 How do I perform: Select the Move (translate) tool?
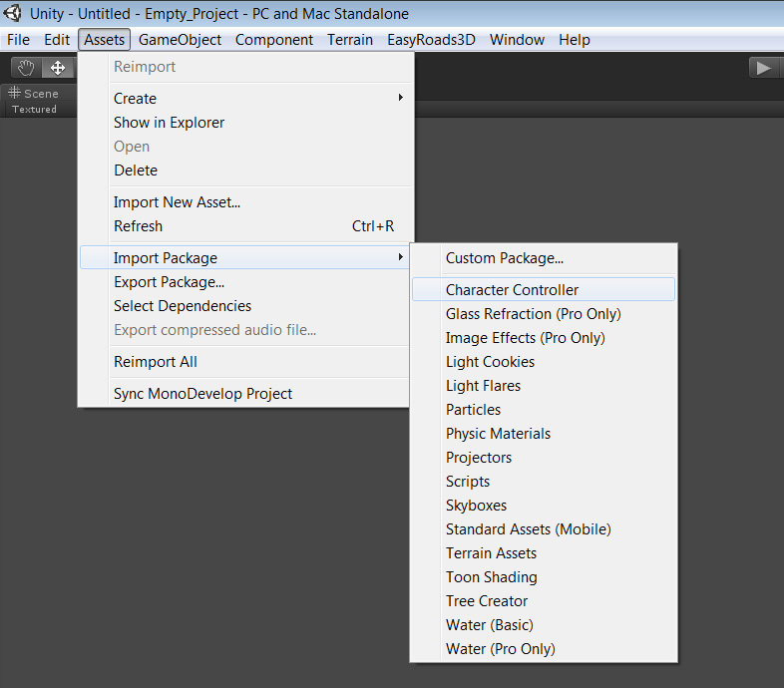pyautogui.click(x=58, y=68)
